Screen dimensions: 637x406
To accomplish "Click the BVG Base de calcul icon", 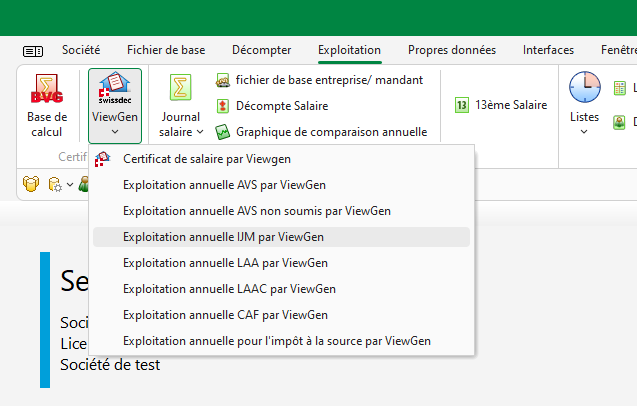I will point(46,91).
